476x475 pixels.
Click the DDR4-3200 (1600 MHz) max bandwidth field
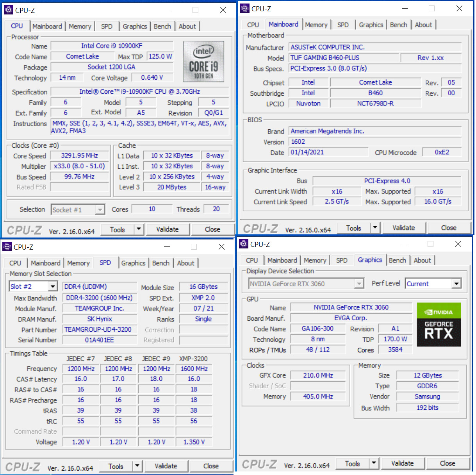[100, 298]
